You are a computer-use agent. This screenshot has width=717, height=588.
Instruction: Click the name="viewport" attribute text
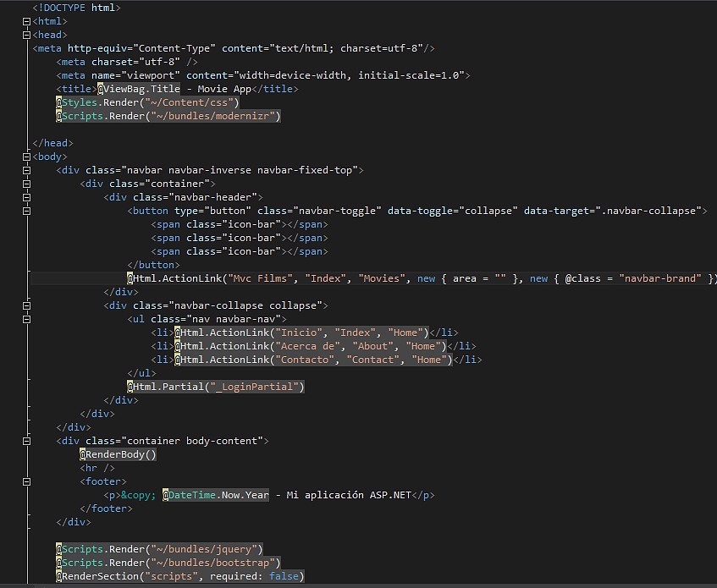pyautogui.click(x=135, y=75)
